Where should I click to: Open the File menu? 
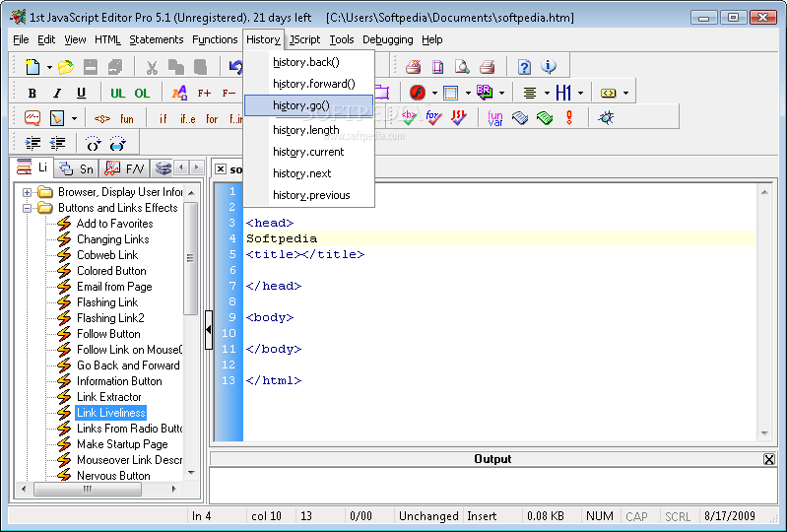[21, 39]
